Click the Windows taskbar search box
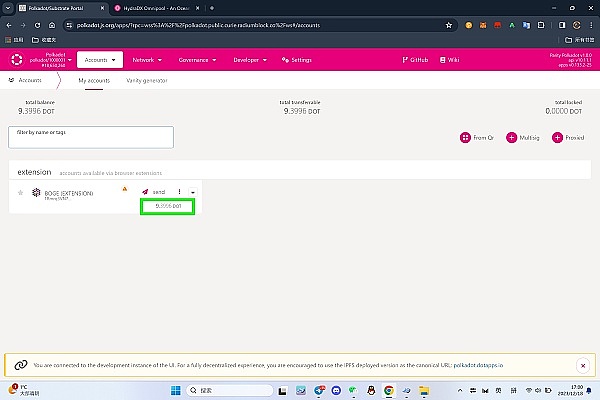Image resolution: width=600 pixels, height=400 pixels. coord(230,390)
